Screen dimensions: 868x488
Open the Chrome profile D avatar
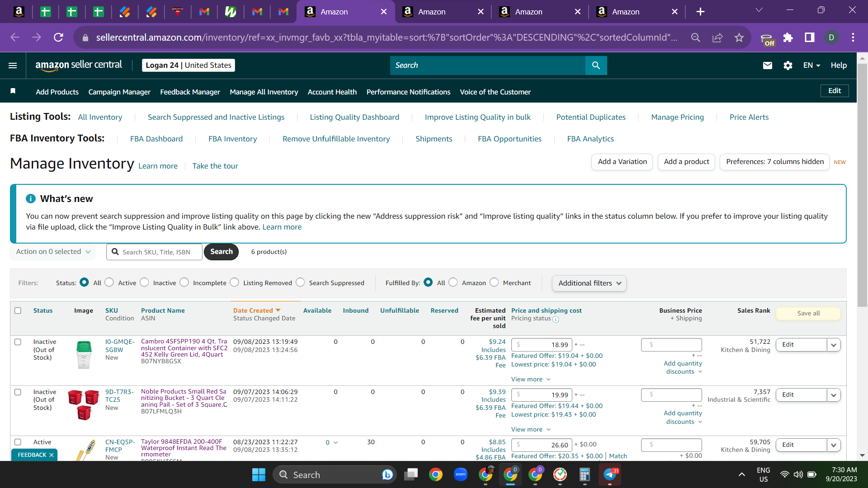[x=831, y=38]
